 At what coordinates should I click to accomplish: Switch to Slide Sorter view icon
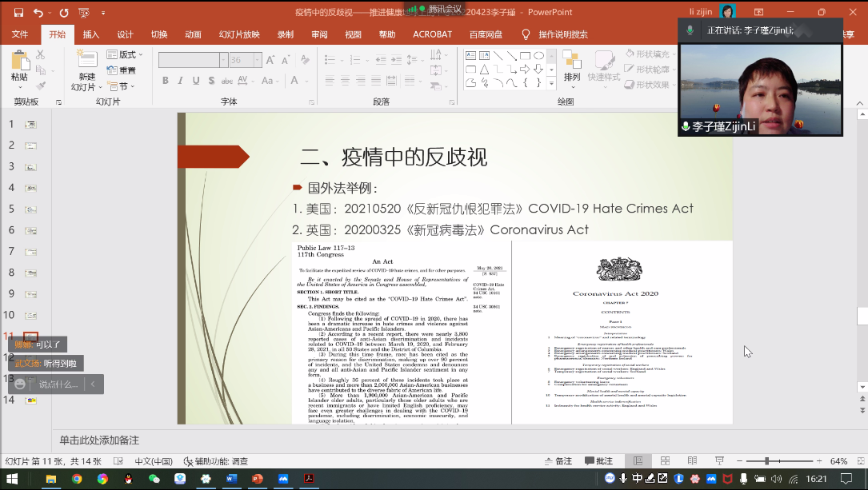pos(665,461)
